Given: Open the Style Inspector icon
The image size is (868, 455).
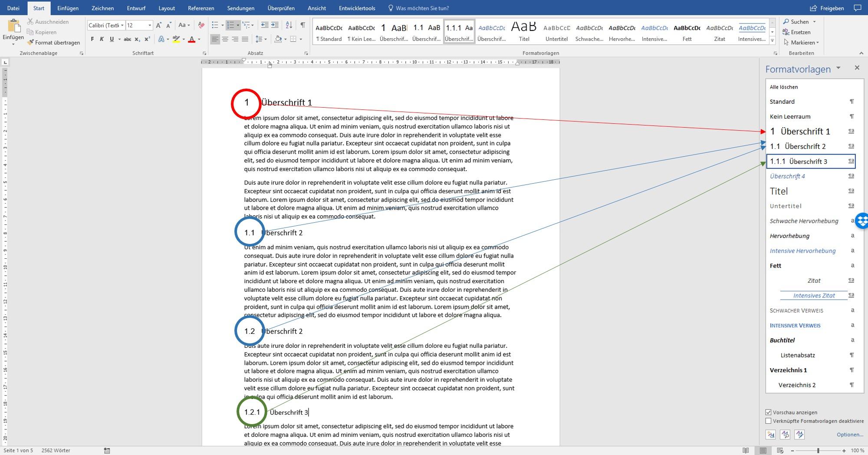Looking at the screenshot, I should tap(785, 434).
